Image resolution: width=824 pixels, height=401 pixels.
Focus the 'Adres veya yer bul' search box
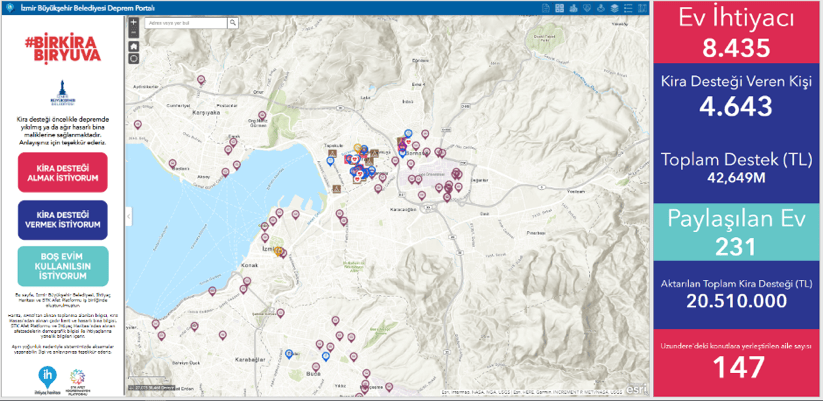click(186, 23)
